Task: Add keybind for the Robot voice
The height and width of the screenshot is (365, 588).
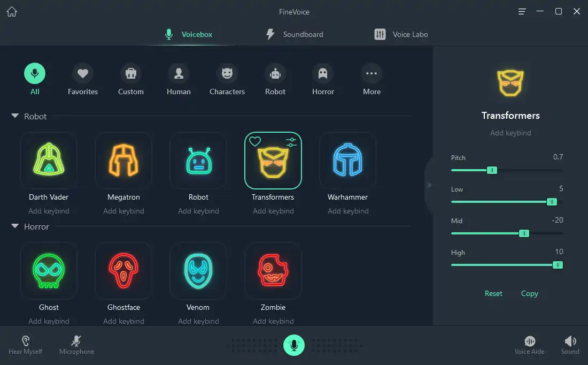Action: 198,211
